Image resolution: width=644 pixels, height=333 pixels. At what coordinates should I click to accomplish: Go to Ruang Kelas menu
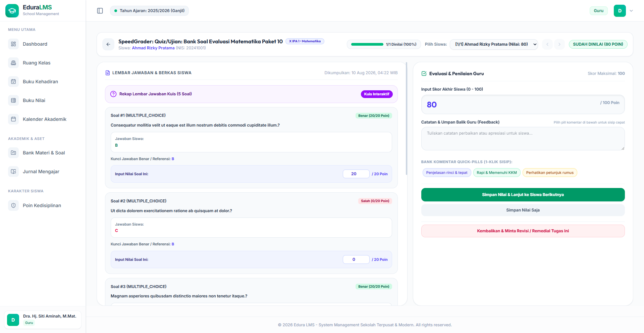tap(43, 63)
